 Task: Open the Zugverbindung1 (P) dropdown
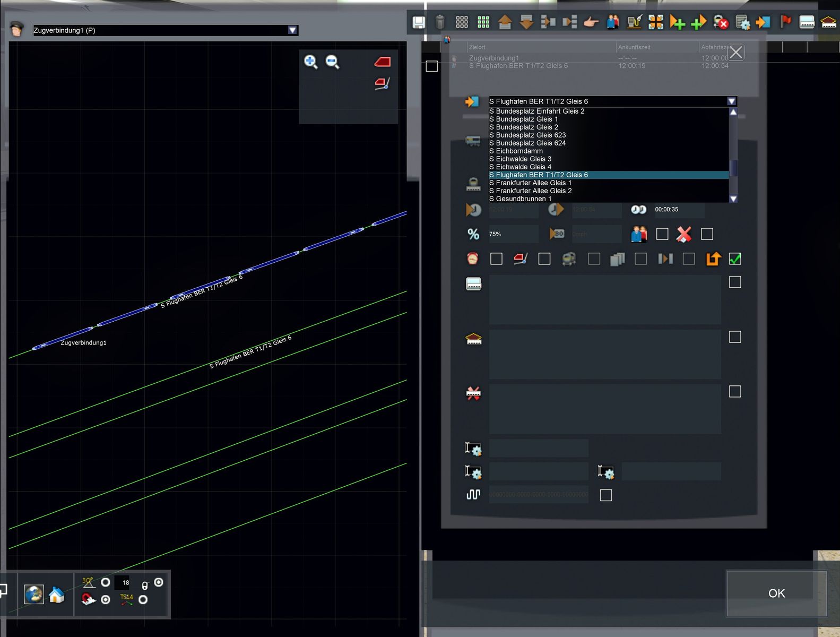(292, 30)
